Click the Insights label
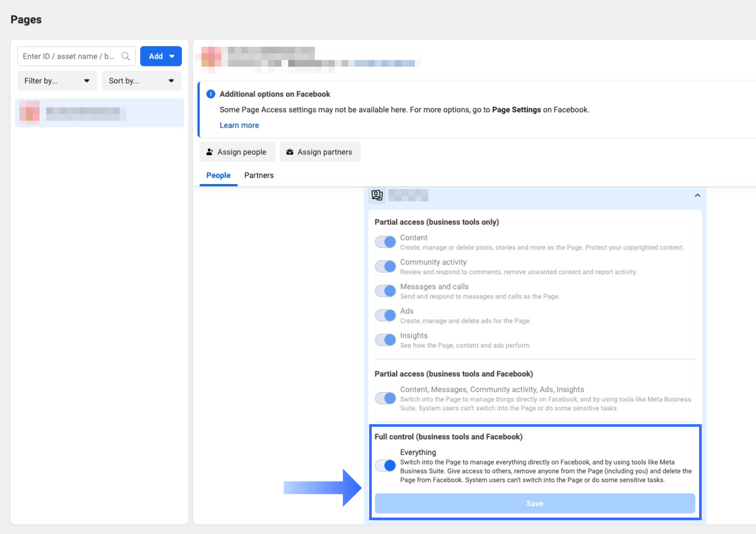756x534 pixels. (414, 336)
